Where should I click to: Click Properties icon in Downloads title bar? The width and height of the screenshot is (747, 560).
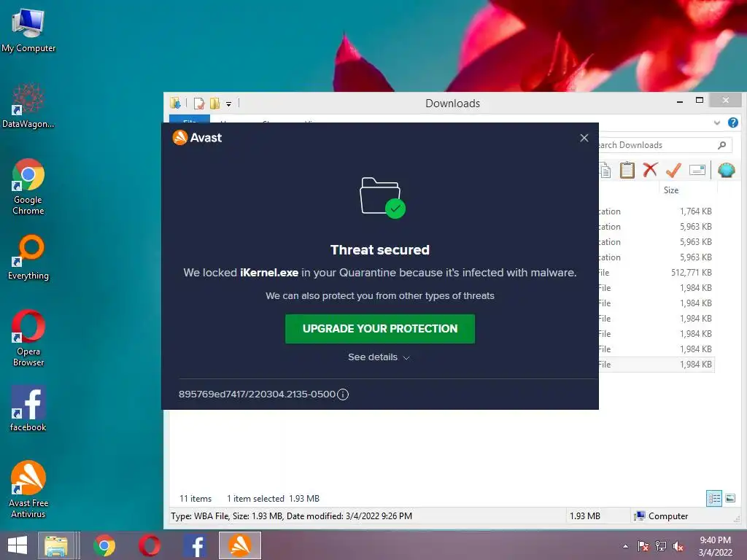pos(198,104)
